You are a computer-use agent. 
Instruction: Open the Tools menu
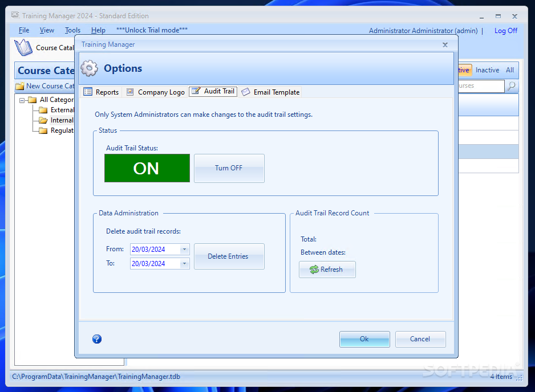click(x=72, y=30)
